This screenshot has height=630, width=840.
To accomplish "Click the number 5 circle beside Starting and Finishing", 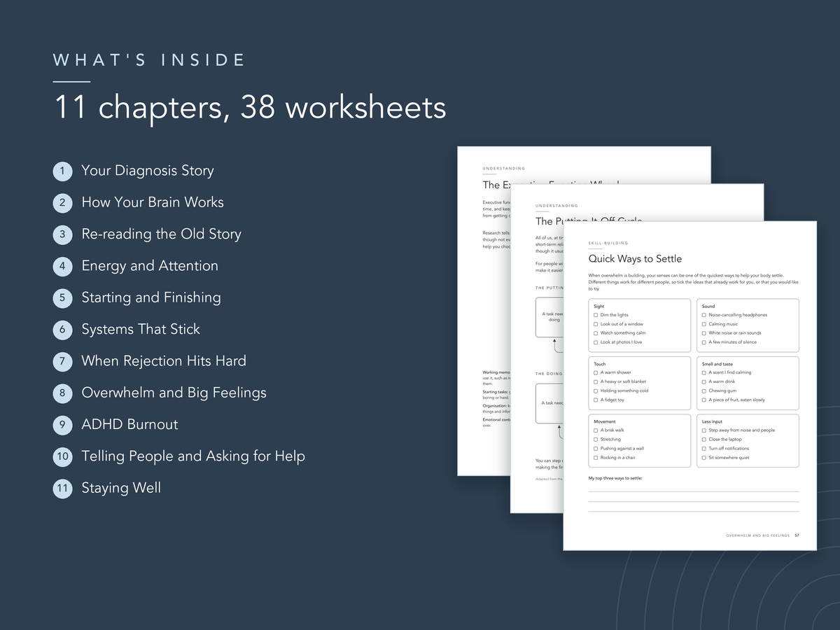I will click(62, 297).
